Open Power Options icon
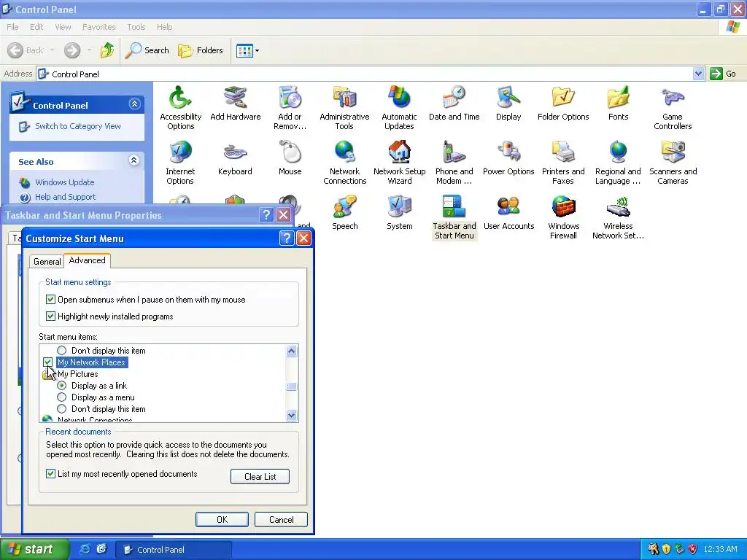Viewport: 747px width, 560px height. [x=508, y=158]
